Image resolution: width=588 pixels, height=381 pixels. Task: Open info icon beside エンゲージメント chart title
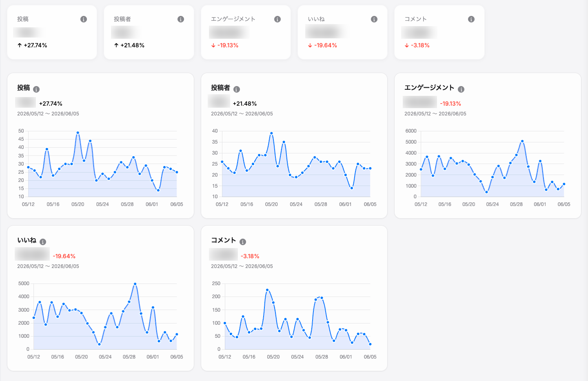[461, 89]
